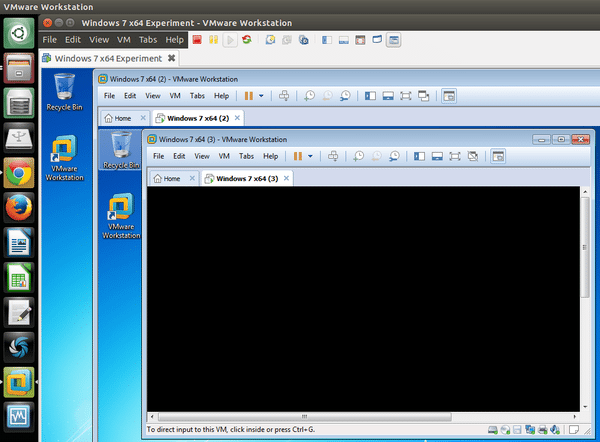600x442 pixels.
Task: Toggle console view button in Windows 7 x64 (3) toolbar
Action: click(498, 156)
